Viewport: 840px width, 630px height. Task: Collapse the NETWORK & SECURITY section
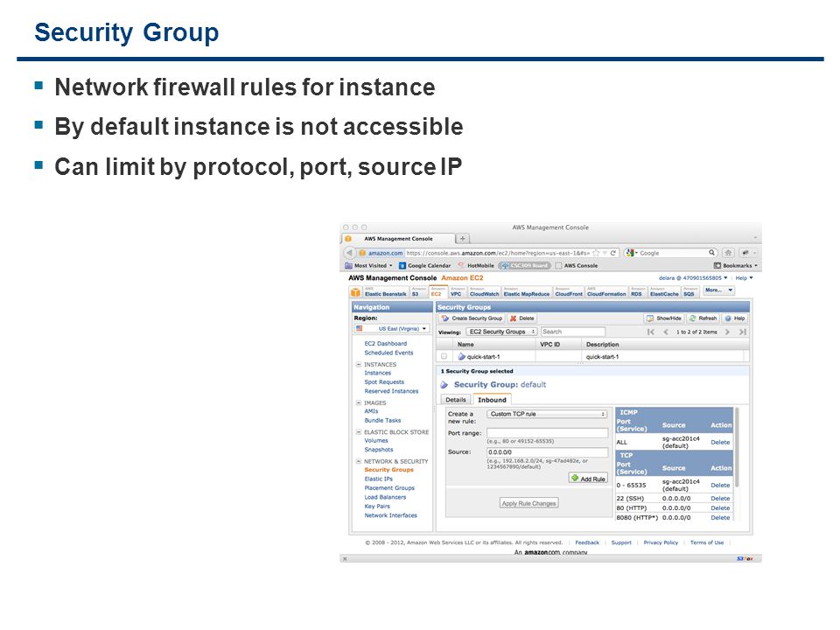tap(359, 461)
